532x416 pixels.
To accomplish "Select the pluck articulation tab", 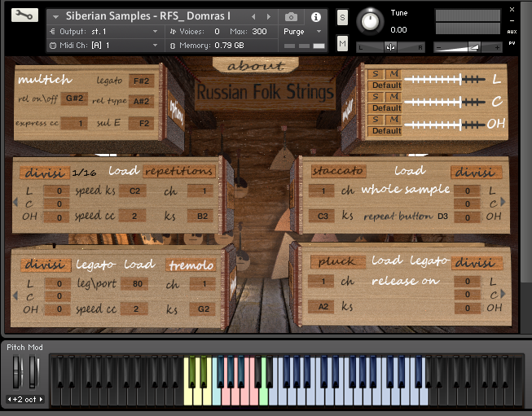I will [x=337, y=261].
